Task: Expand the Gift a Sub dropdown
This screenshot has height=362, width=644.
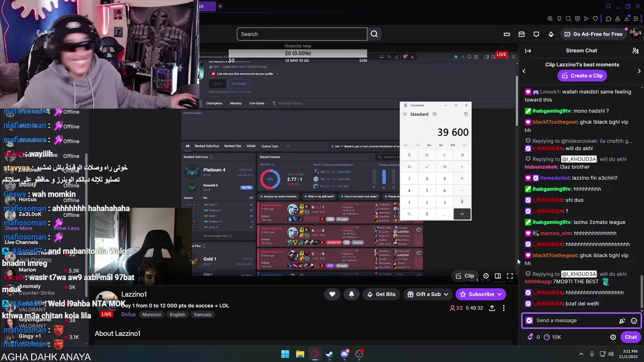Action: coord(445,295)
